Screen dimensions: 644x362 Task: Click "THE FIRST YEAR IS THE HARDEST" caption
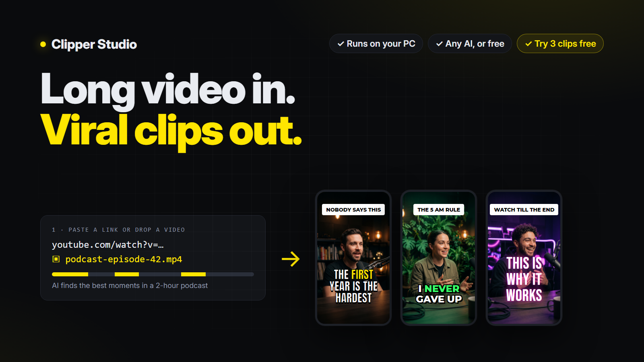tap(353, 286)
